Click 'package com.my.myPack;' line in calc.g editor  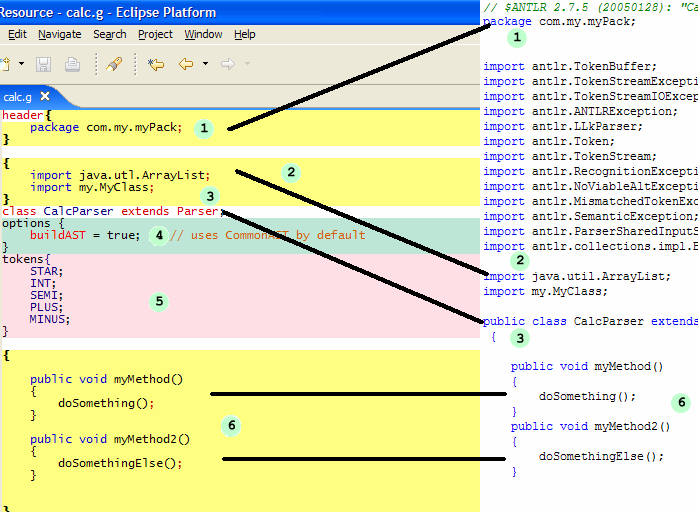[x=106, y=127]
